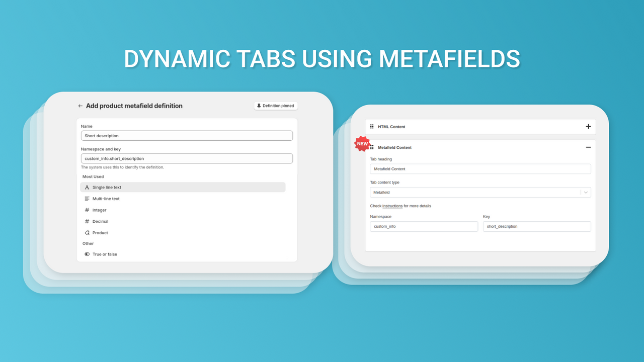Select the Decimal type option
The width and height of the screenshot is (644, 362).
click(183, 221)
